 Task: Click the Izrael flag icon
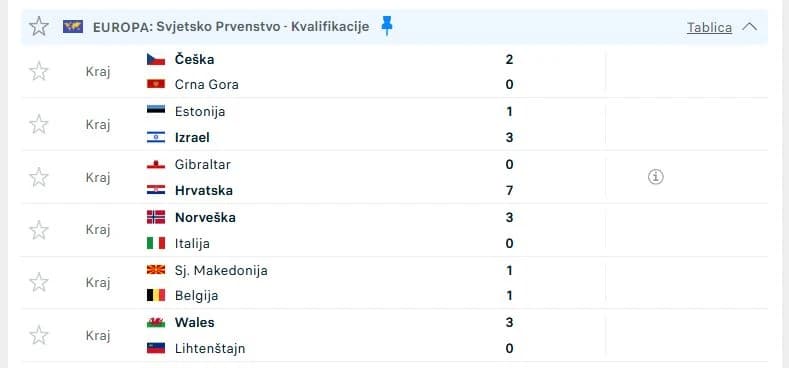click(x=156, y=137)
